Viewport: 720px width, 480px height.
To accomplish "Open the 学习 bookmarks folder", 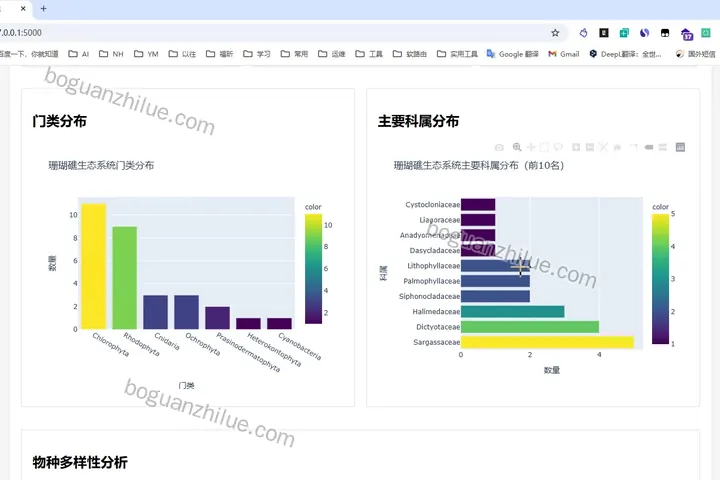I will coord(257,54).
